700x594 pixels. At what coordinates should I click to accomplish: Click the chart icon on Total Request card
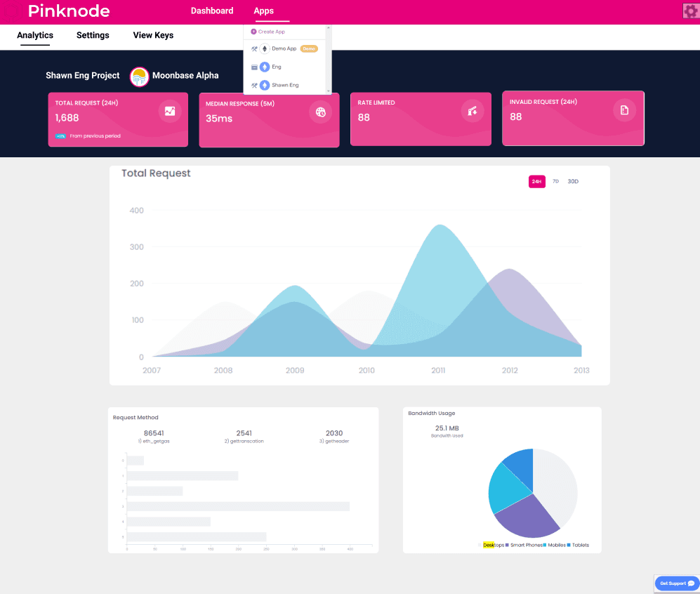click(170, 112)
